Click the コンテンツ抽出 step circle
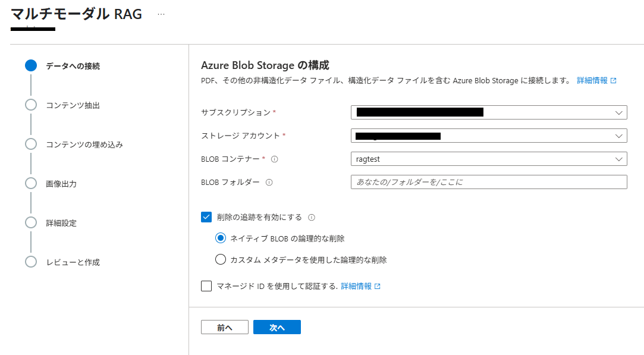 31,105
